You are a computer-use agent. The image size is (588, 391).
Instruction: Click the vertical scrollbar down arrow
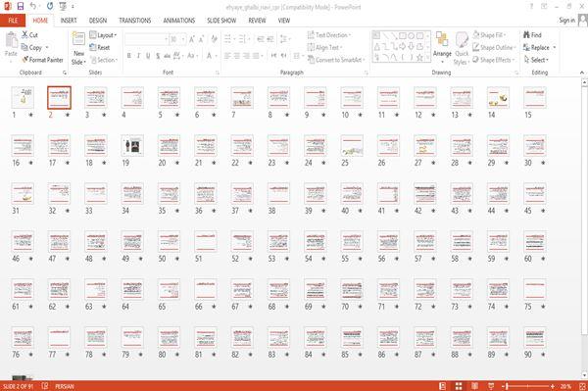(584, 374)
